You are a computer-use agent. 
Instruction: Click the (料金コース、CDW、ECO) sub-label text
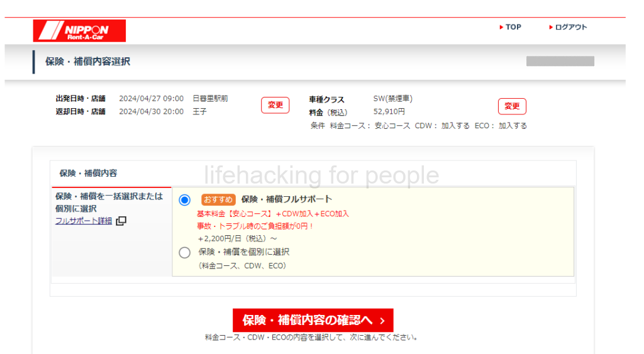[243, 266]
